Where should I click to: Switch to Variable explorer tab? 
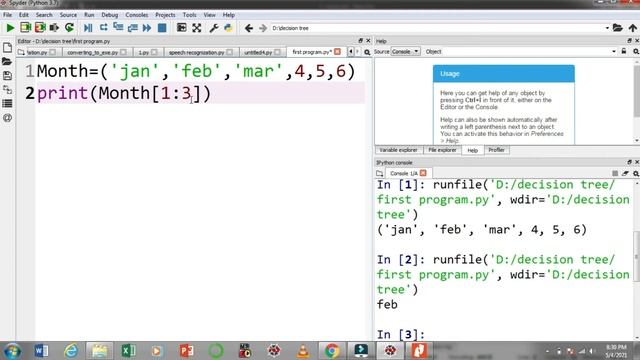[398, 150]
